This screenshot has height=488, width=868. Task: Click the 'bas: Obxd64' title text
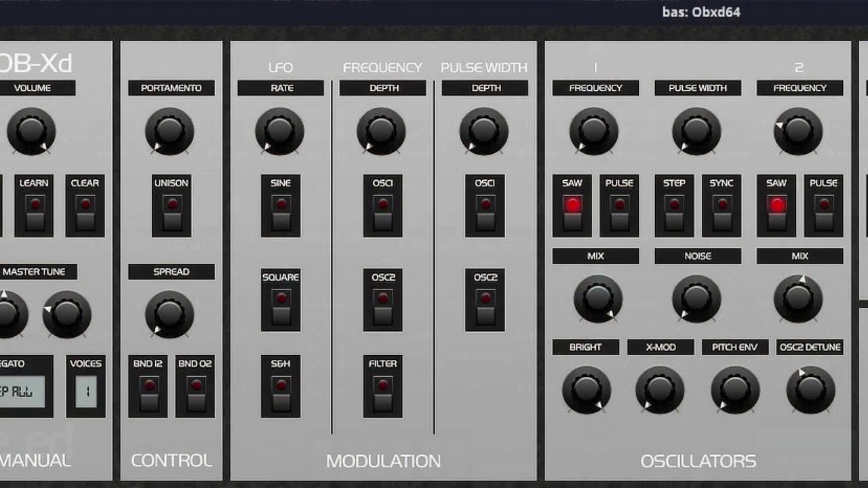tap(701, 12)
